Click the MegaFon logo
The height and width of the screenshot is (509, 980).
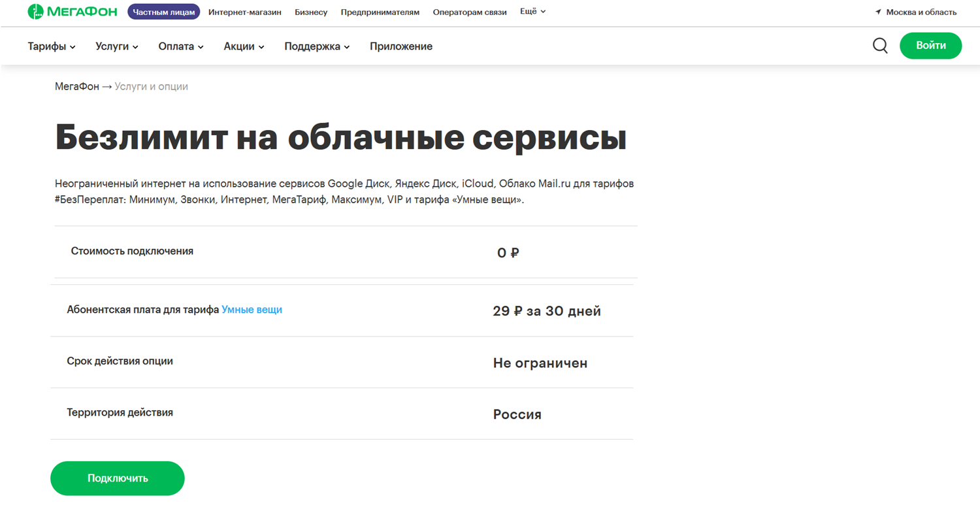coord(74,12)
